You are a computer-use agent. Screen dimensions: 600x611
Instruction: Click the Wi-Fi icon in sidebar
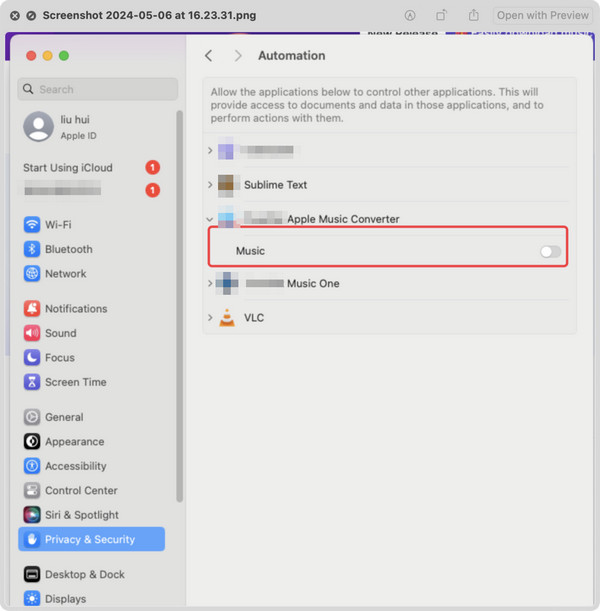coord(32,225)
